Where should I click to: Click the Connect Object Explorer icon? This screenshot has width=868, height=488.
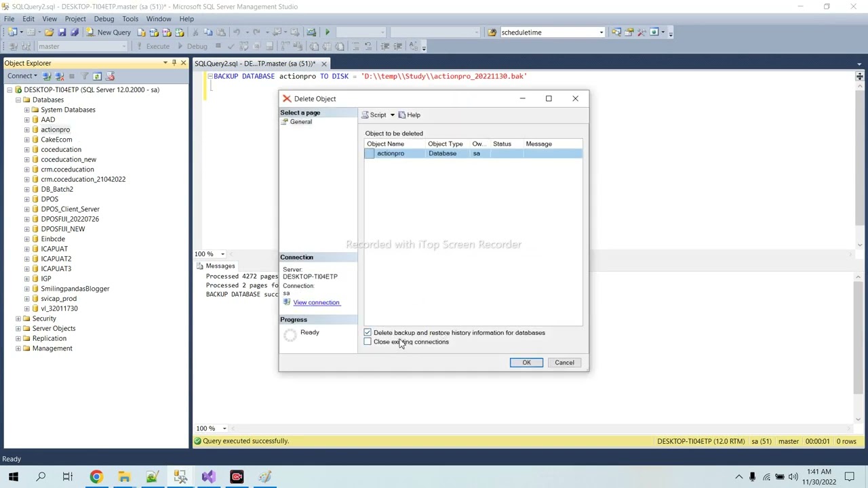(47, 76)
